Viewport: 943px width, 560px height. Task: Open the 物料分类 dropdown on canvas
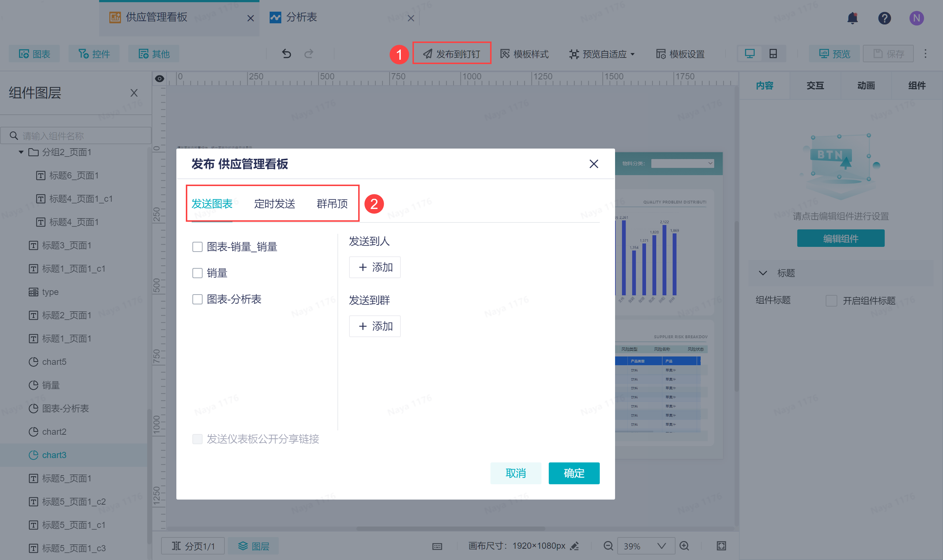[x=682, y=163]
